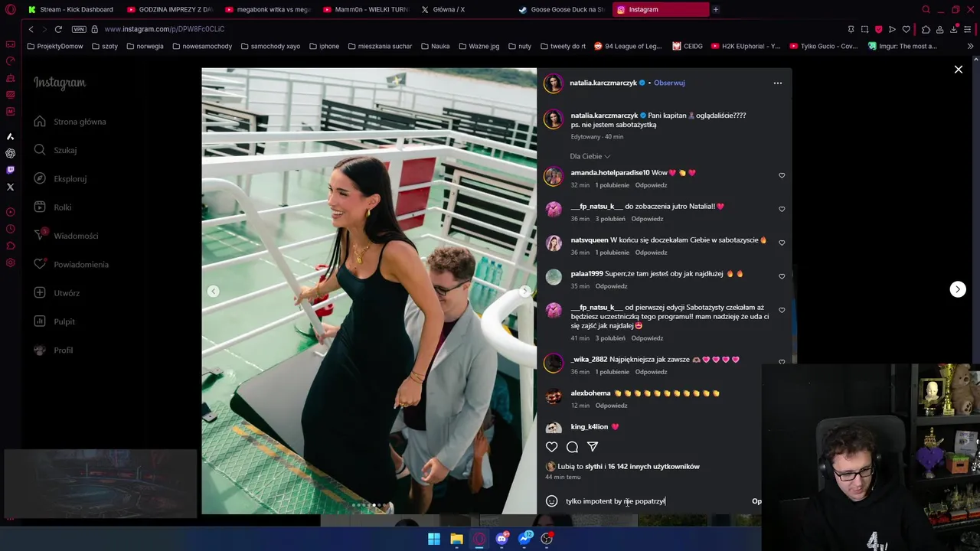Click the comment input field
This screenshot has width=980, height=551.
tap(655, 501)
